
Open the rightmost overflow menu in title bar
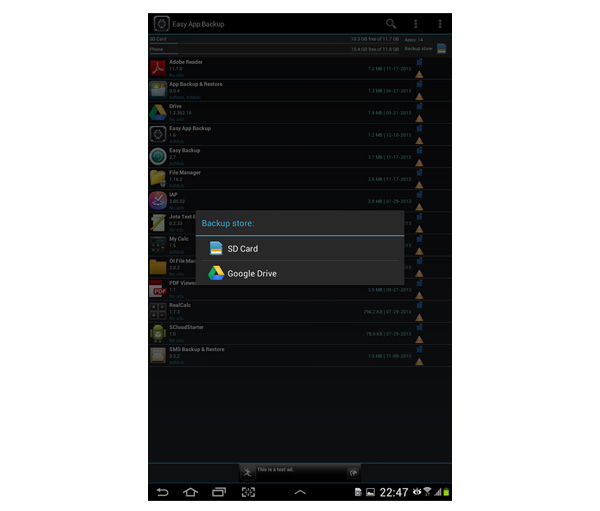(440, 24)
